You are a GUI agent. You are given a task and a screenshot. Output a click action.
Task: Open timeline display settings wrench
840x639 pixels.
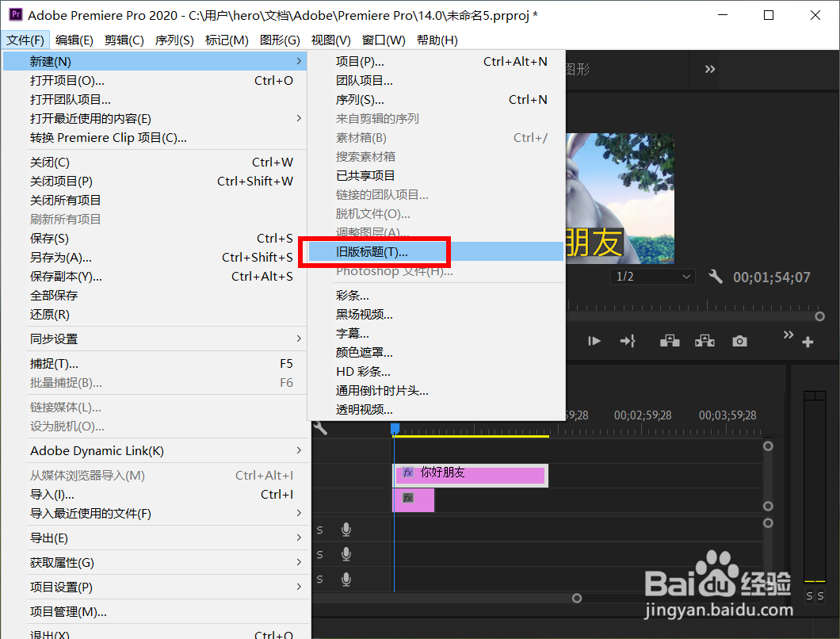320,428
